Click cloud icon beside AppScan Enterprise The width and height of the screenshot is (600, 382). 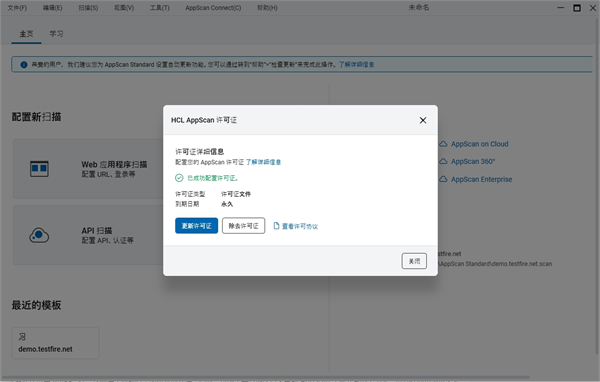pyautogui.click(x=443, y=179)
